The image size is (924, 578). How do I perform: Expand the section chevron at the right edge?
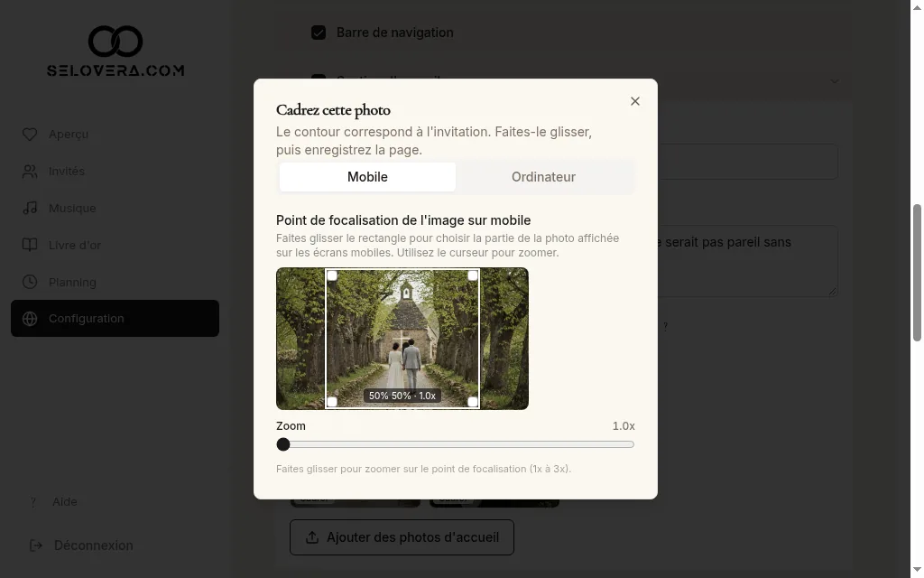click(835, 81)
